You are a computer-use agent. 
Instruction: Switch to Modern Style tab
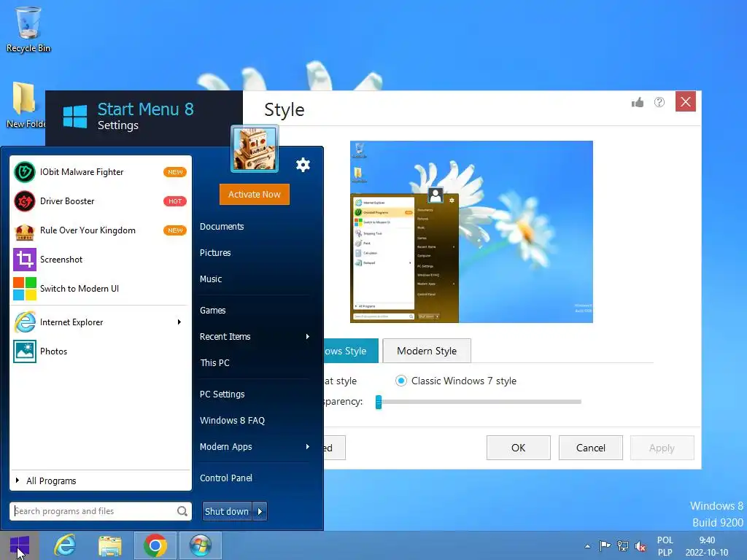pos(427,351)
